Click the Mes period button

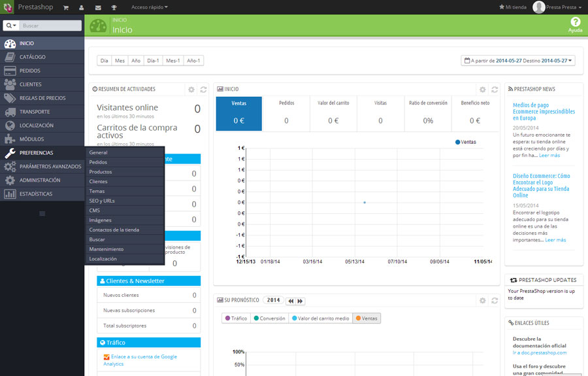click(x=120, y=60)
